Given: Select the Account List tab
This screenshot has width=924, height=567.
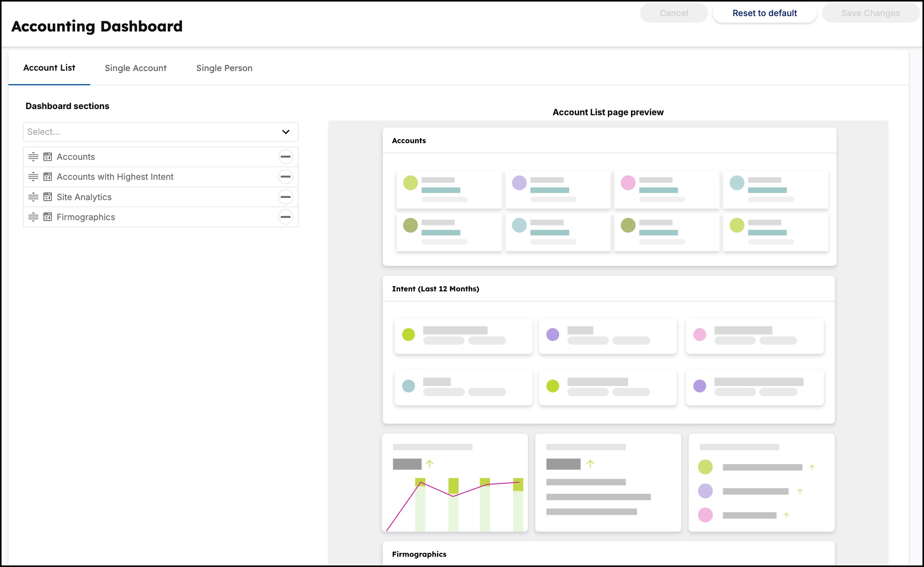Looking at the screenshot, I should pyautogui.click(x=49, y=68).
